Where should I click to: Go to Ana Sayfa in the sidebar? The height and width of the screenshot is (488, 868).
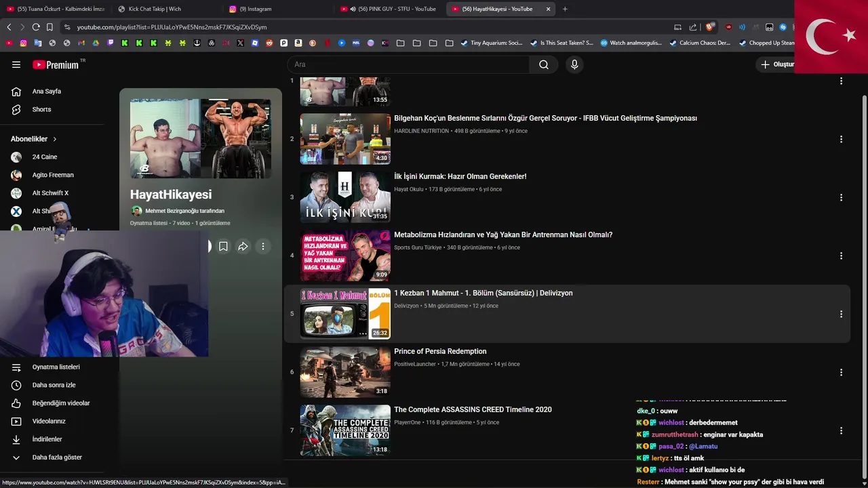(46, 91)
